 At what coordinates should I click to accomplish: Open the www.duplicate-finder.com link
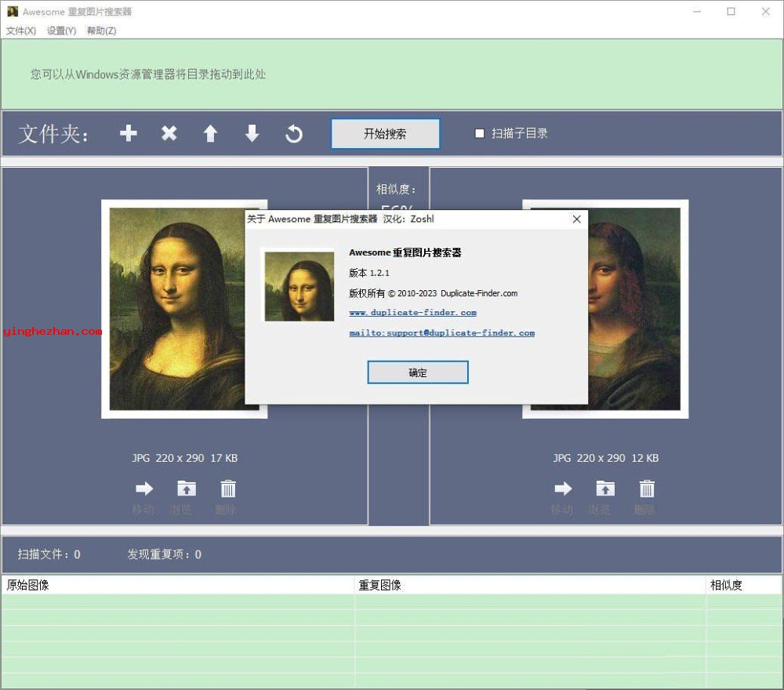(413, 313)
